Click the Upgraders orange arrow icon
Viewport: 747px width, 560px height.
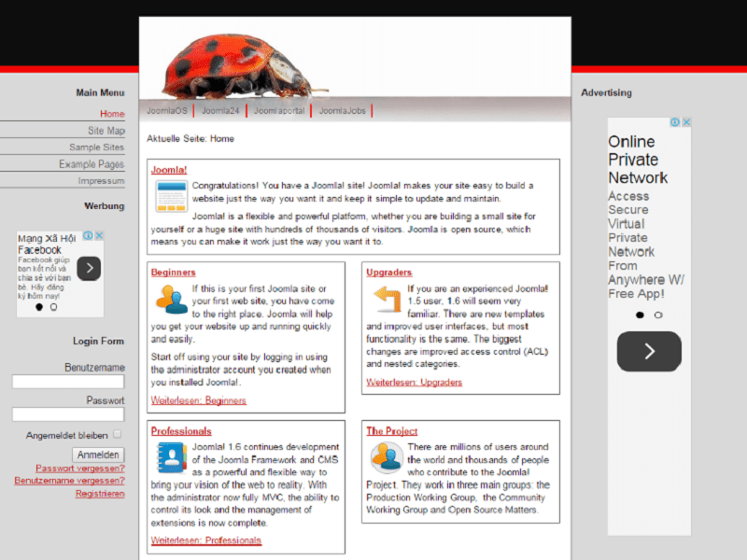pos(387,300)
